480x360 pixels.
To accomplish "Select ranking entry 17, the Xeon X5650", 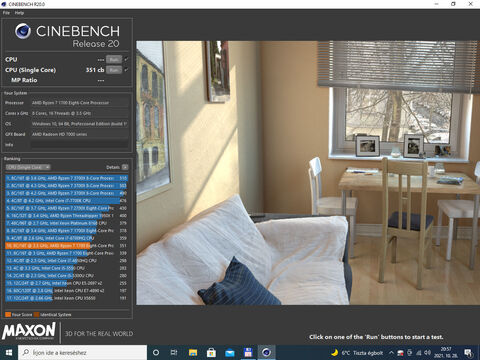I will tap(67, 298).
